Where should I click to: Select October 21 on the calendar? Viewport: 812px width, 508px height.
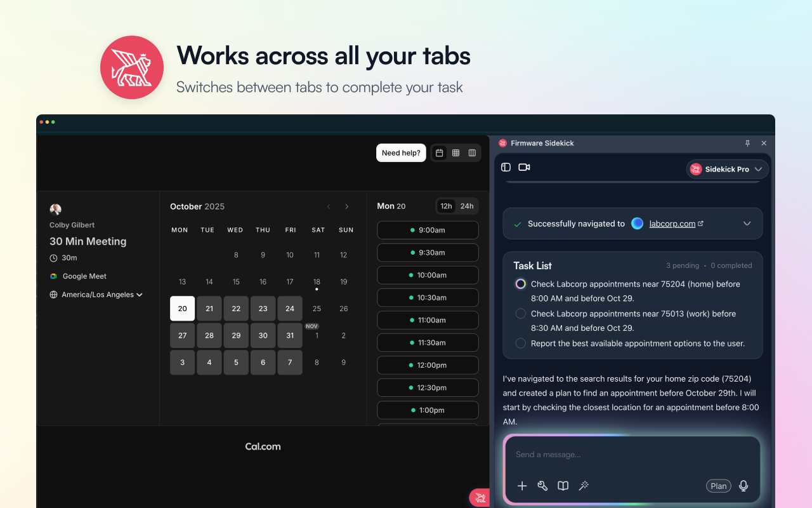coord(209,309)
